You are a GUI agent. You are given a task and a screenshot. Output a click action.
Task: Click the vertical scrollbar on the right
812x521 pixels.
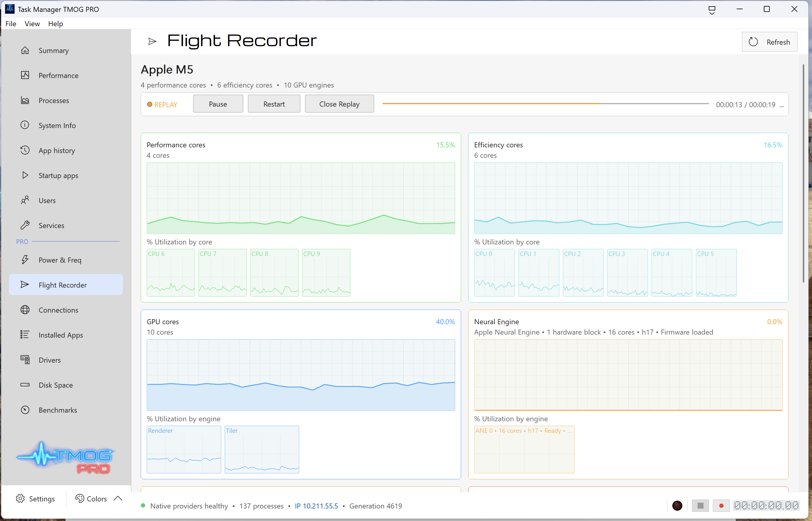(804, 173)
